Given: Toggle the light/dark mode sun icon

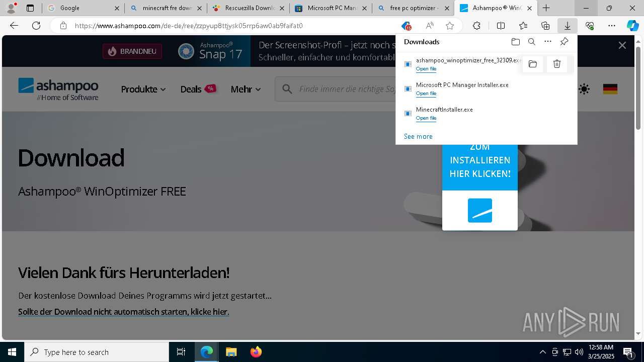Looking at the screenshot, I should (584, 89).
